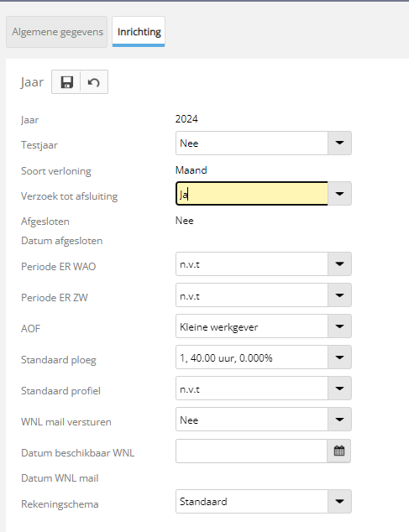The height and width of the screenshot is (532, 409).
Task: Click the Testjaar field showing Nee
Action: coord(252,143)
